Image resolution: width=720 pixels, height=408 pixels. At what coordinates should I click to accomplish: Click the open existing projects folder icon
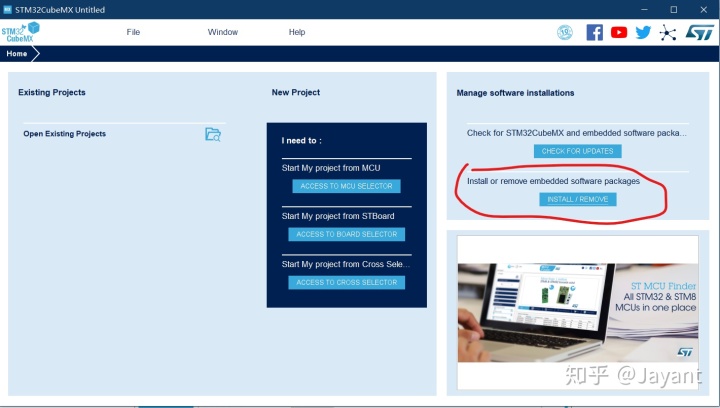(x=213, y=134)
